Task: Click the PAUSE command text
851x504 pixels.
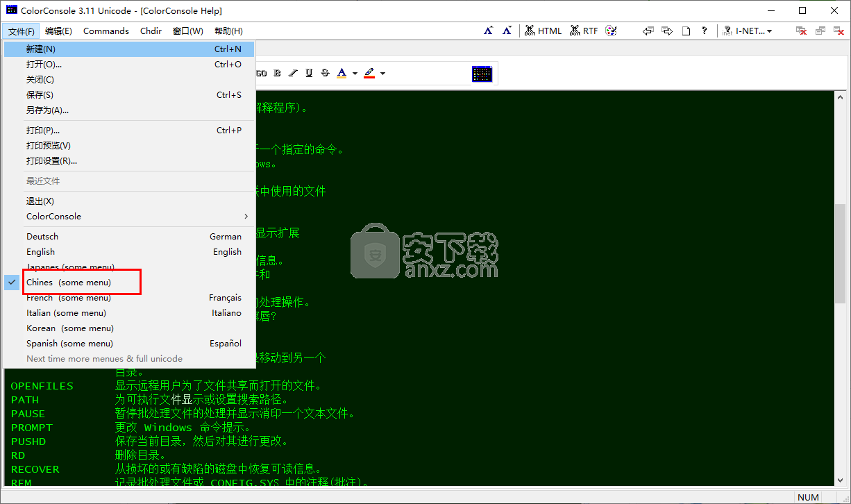Action: pos(28,414)
